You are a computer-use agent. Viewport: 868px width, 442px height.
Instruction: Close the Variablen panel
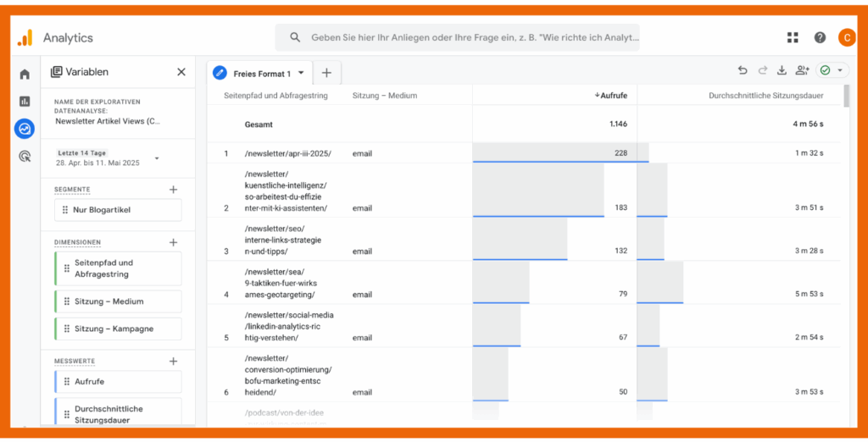tap(181, 72)
